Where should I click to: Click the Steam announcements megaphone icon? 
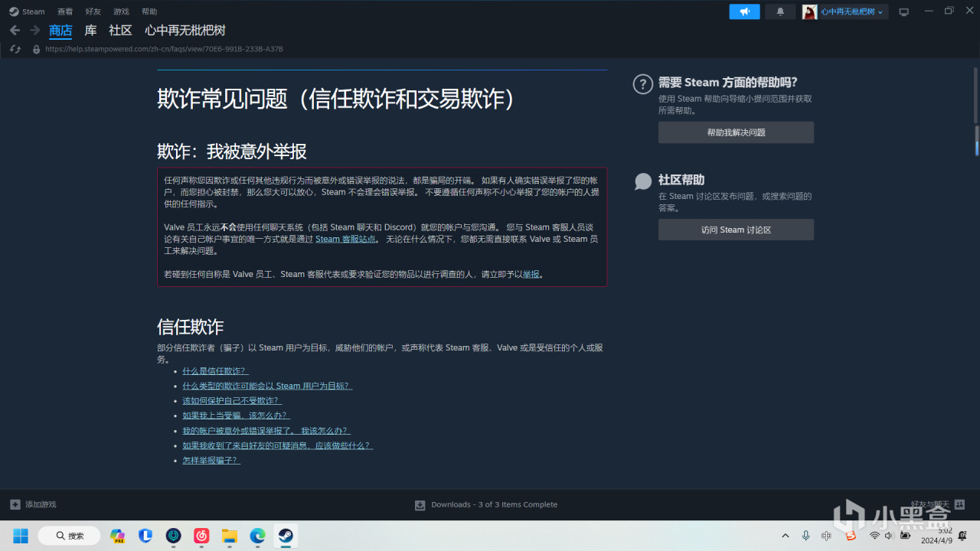click(744, 11)
